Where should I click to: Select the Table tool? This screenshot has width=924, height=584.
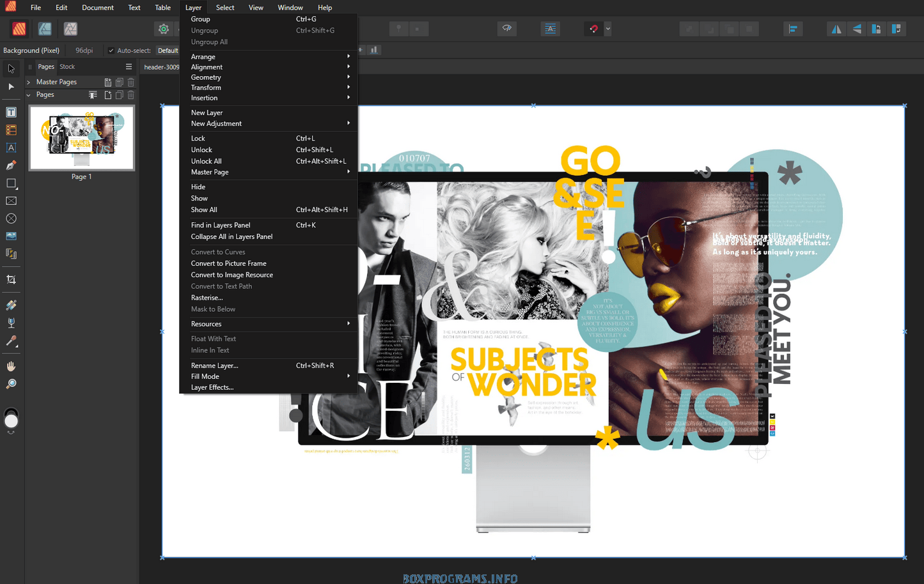(x=11, y=130)
